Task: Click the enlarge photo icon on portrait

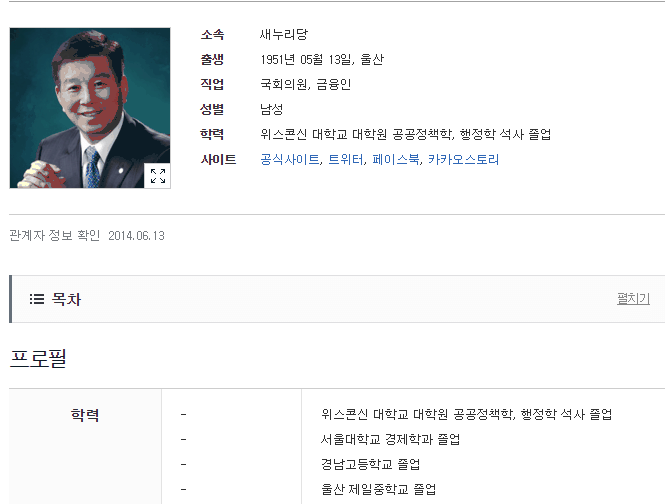Action: point(158,176)
